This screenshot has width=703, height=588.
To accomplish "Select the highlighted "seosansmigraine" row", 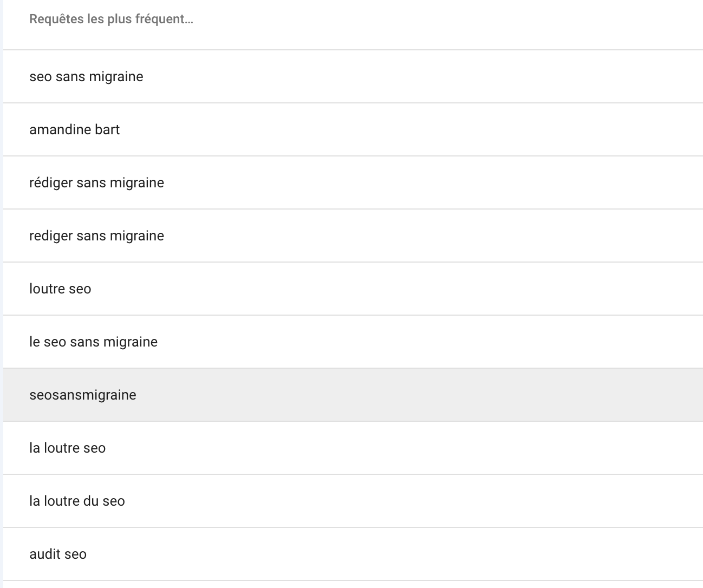I will (x=353, y=395).
